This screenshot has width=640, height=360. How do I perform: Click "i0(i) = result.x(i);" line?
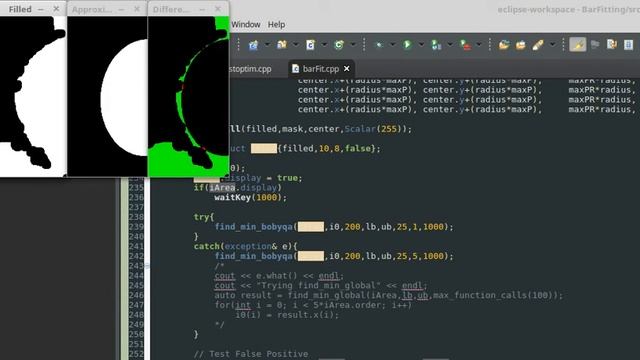287,315
